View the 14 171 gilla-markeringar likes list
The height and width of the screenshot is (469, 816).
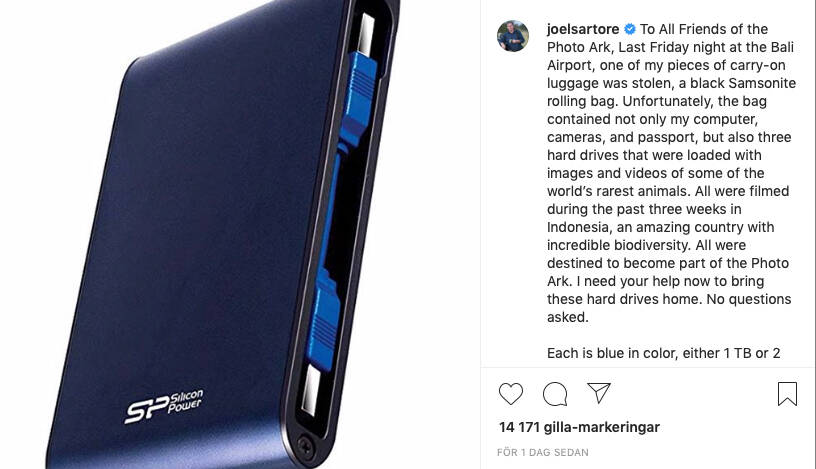(579, 427)
